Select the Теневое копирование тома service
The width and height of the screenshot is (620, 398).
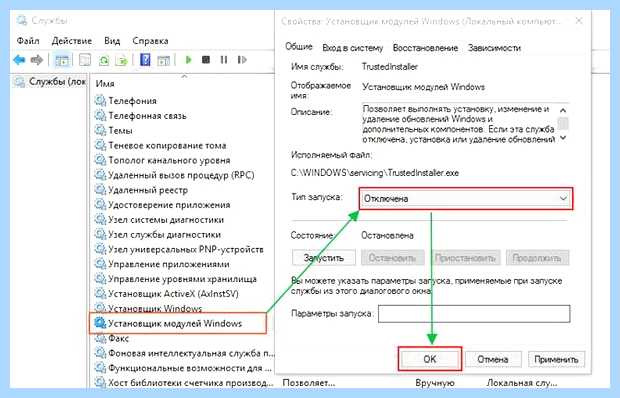click(x=167, y=145)
